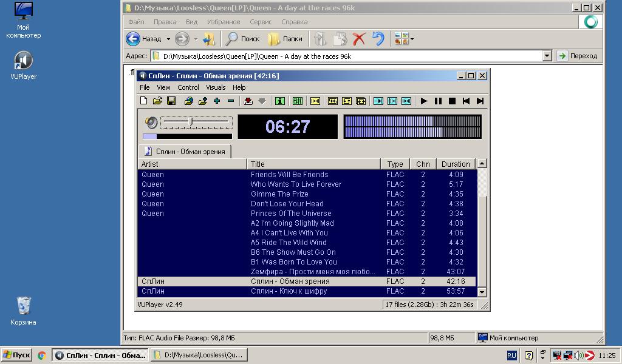Open VUPlayer Help menu
Viewport: 622px width, 364px height.
pos(239,87)
